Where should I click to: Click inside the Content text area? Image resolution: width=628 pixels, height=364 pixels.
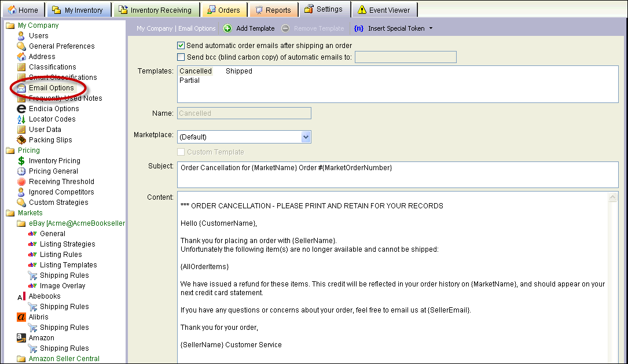(392, 278)
